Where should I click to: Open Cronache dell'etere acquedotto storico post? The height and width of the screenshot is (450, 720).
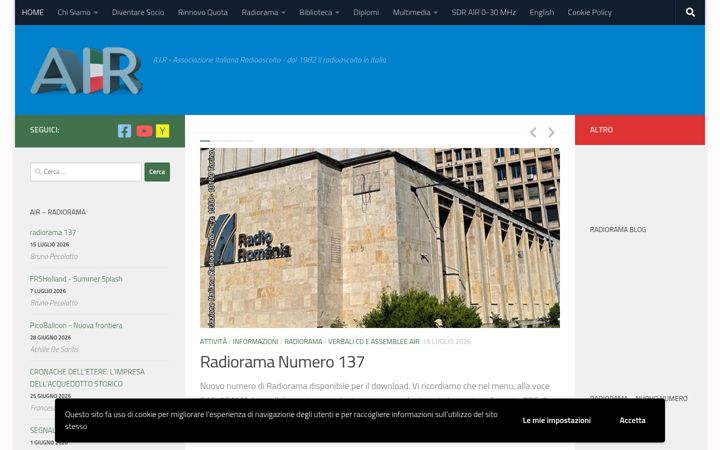point(87,377)
